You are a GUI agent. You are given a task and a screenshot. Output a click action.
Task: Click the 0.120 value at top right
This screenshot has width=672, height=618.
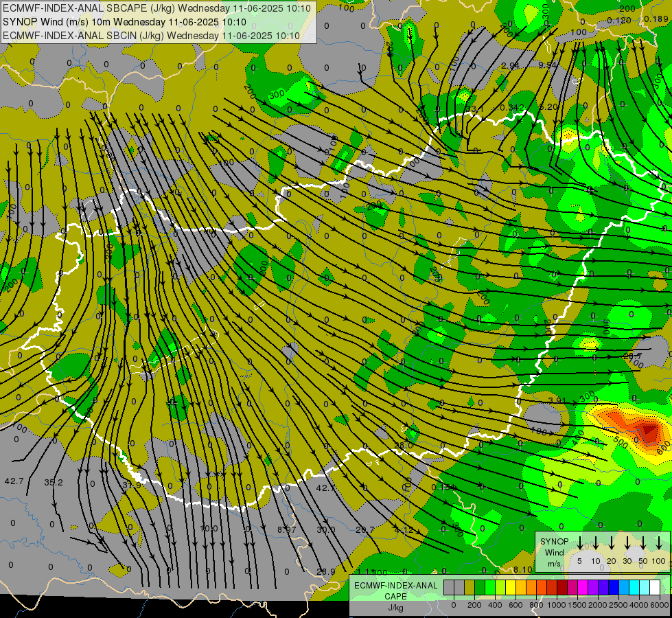[x=619, y=21]
